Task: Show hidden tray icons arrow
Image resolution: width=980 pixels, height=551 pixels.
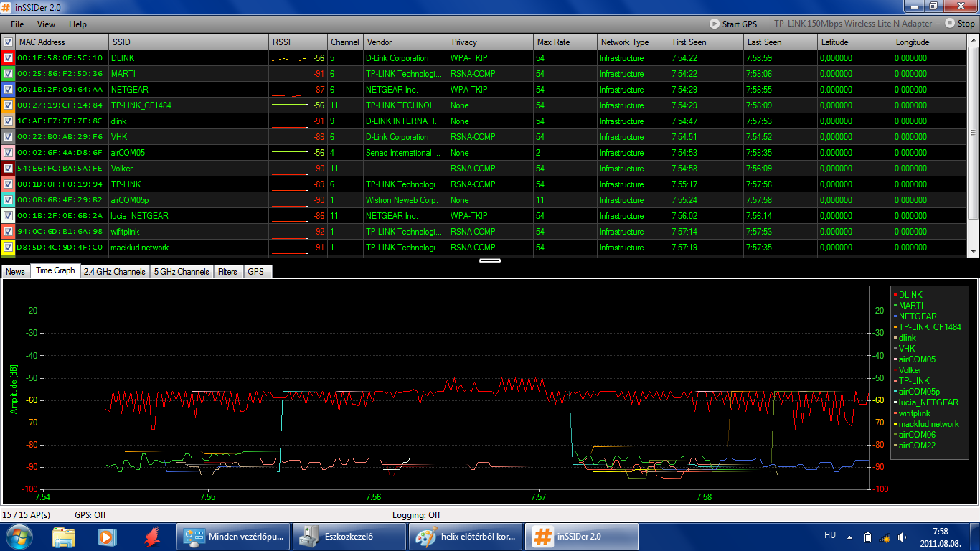Action: 849,537
